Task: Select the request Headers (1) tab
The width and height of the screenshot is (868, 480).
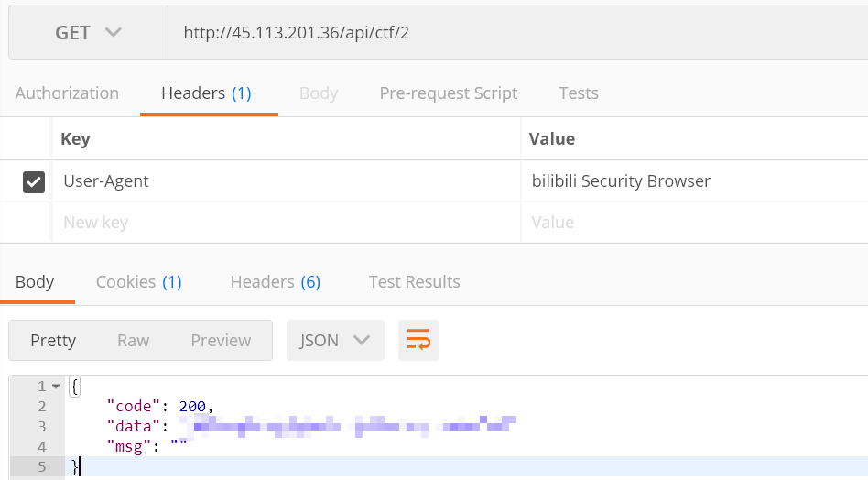Action: click(206, 93)
